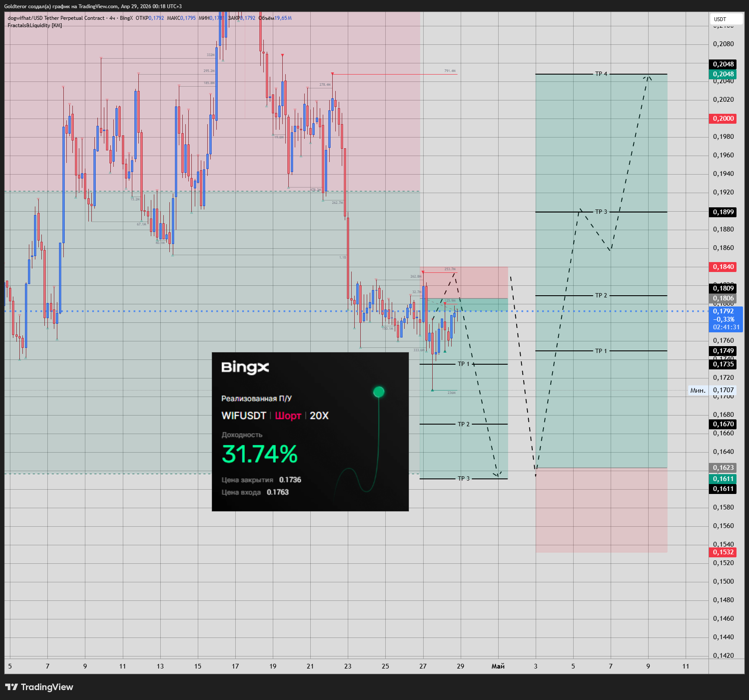Screen dimensions: 749x700
Task: Select the gray 0,1806 price label
Action: [723, 298]
